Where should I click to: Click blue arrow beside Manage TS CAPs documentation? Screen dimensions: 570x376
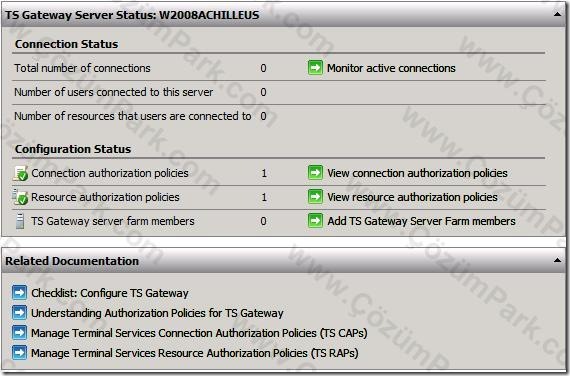[19, 332]
